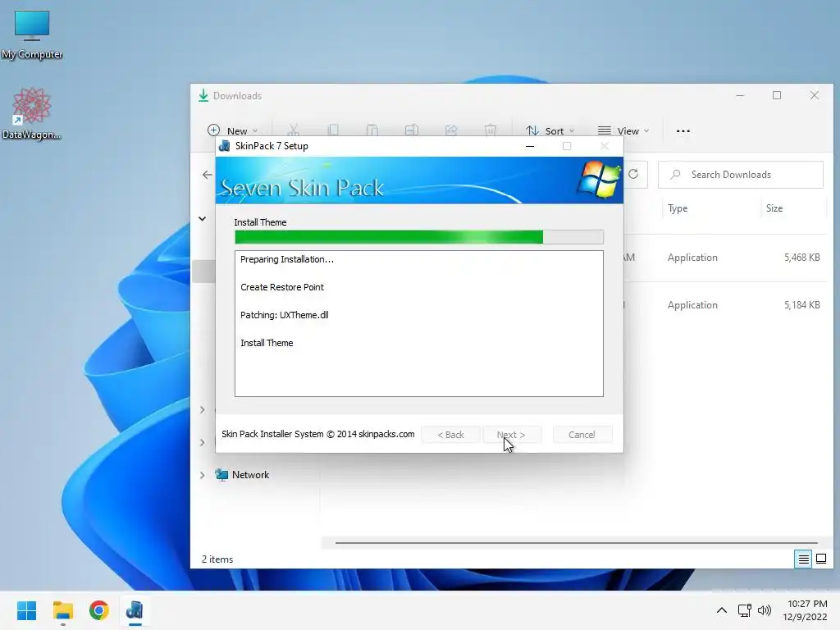The image size is (840, 630).
Task: Select the file row sized 5,468 KB
Action: (x=725, y=258)
